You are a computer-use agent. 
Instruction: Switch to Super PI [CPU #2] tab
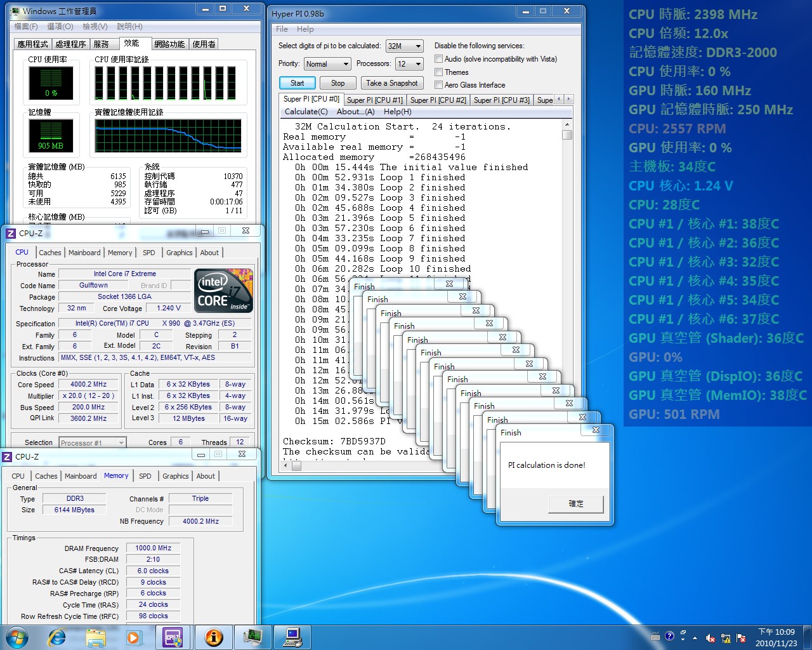[x=438, y=100]
